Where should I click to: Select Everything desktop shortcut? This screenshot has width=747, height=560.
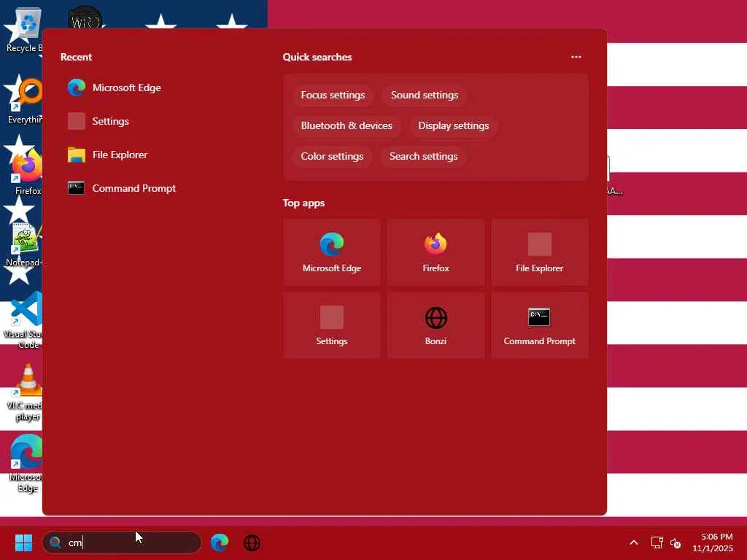(x=24, y=101)
